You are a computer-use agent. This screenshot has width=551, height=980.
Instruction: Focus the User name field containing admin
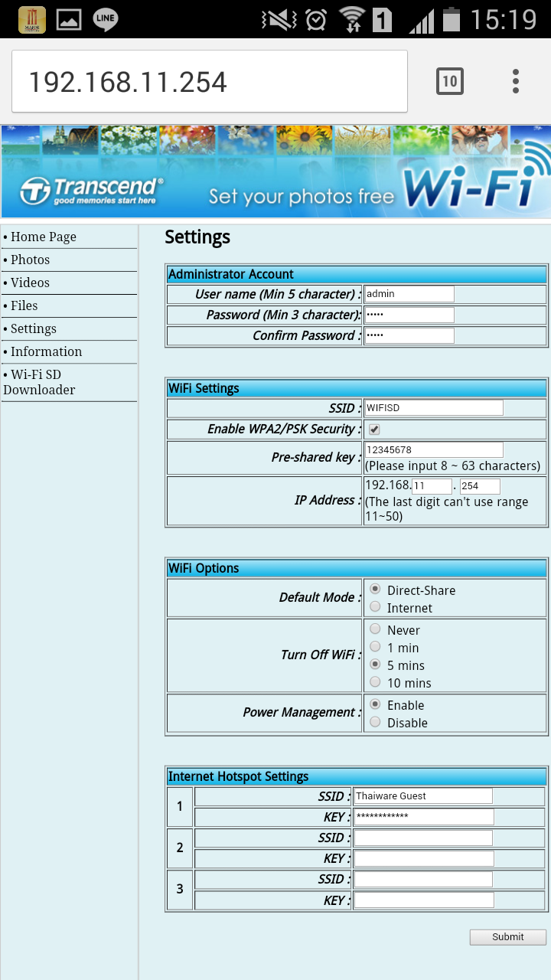(409, 294)
